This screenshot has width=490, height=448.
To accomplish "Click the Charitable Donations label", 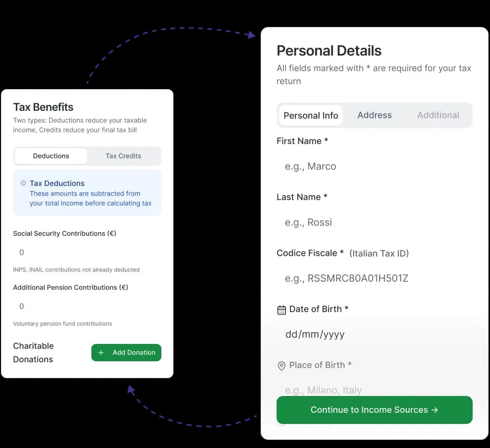I will 34,353.
